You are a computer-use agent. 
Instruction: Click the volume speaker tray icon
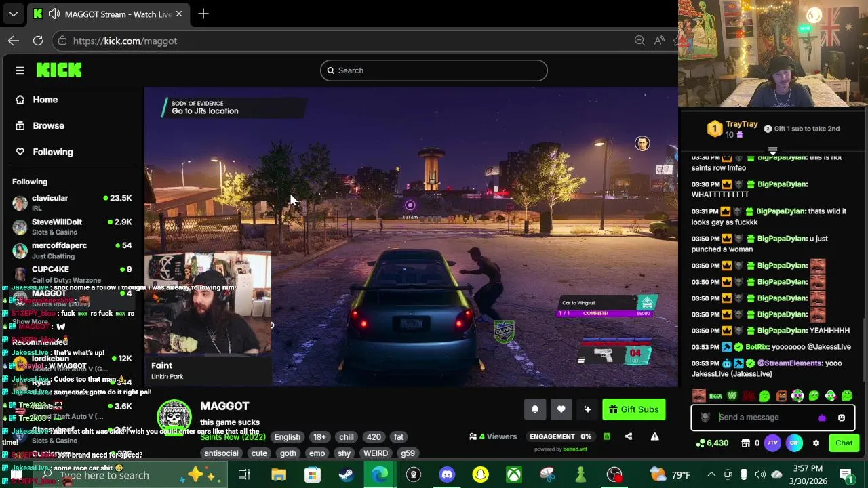click(760, 475)
